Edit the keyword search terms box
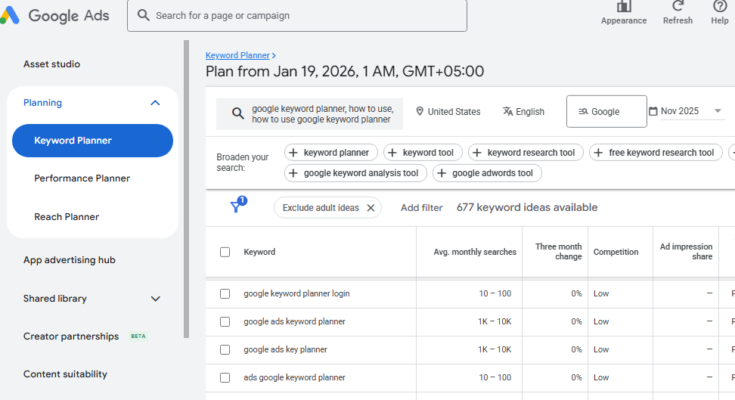Viewport: 735px width, 400px height. [x=309, y=114]
